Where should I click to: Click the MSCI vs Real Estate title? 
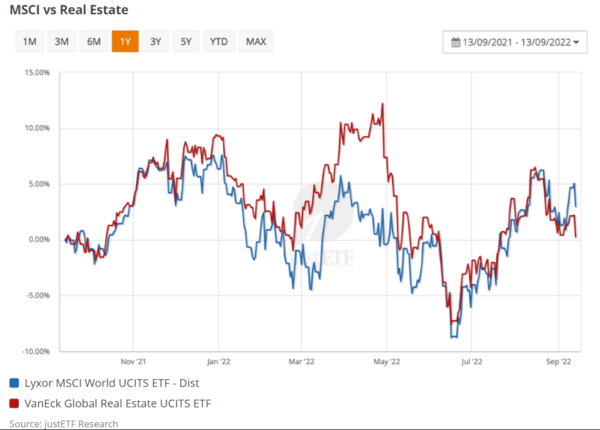coord(69,10)
